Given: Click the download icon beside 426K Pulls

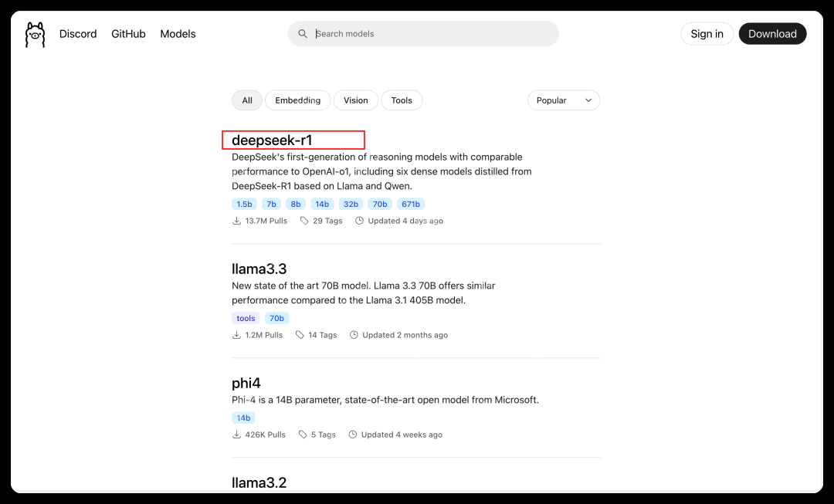Looking at the screenshot, I should tap(237, 435).
